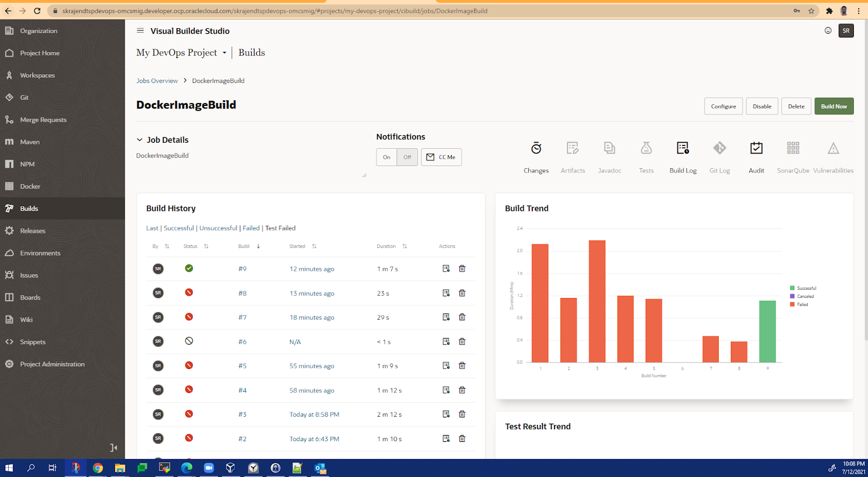The height and width of the screenshot is (477, 868).
Task: Open the SonarQube icon
Action: tap(793, 148)
